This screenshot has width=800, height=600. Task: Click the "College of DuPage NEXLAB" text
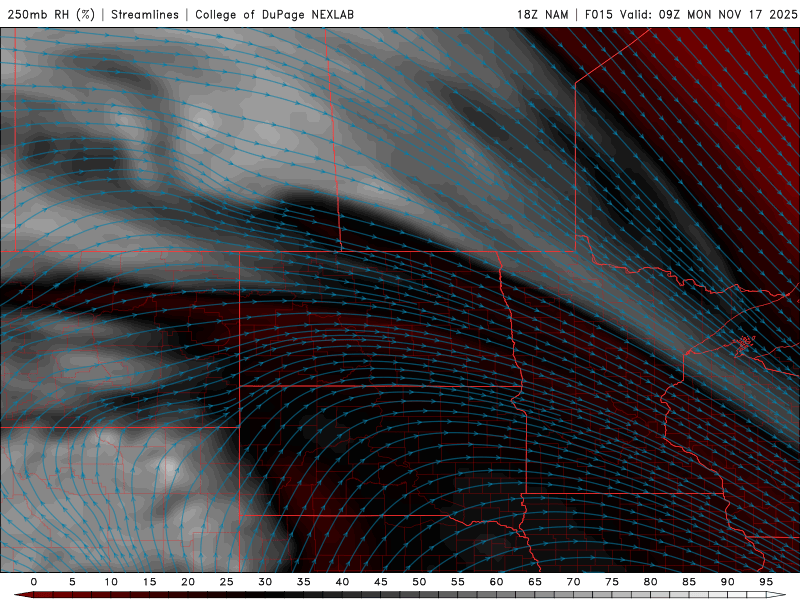[274, 14]
